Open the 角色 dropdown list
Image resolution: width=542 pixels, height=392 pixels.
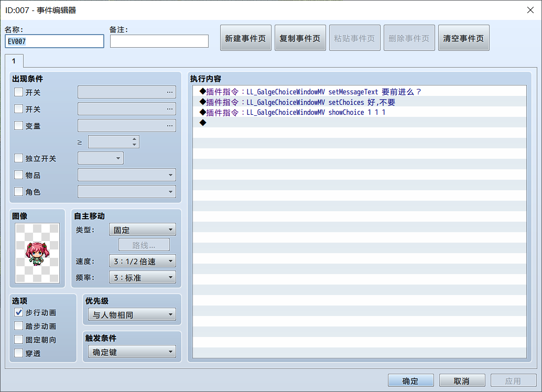tap(127, 191)
